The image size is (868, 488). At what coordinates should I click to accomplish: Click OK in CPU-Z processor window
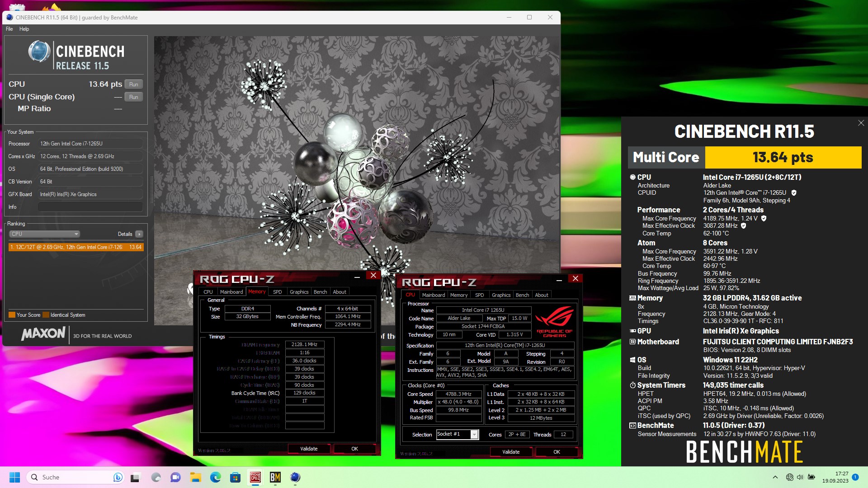tap(557, 452)
